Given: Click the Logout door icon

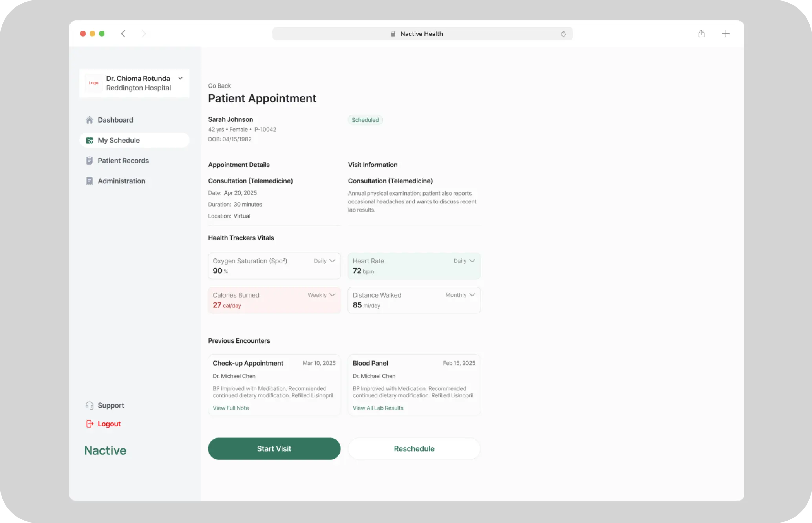Looking at the screenshot, I should 90,424.
